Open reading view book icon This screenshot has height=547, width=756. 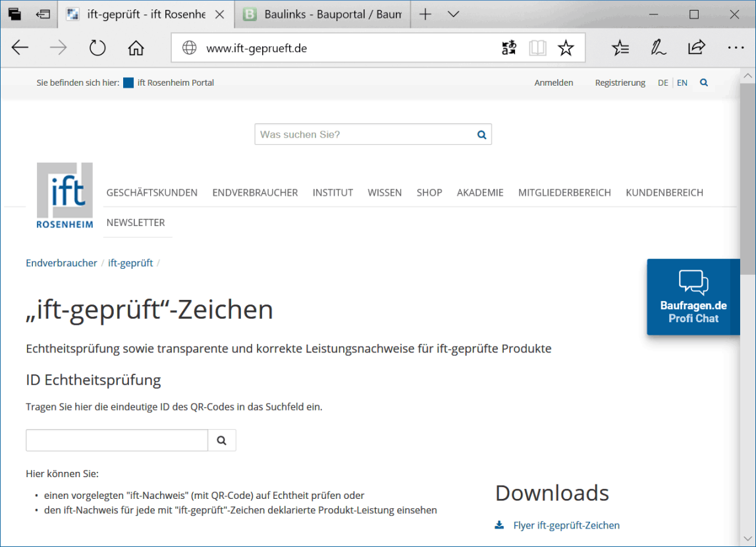537,47
